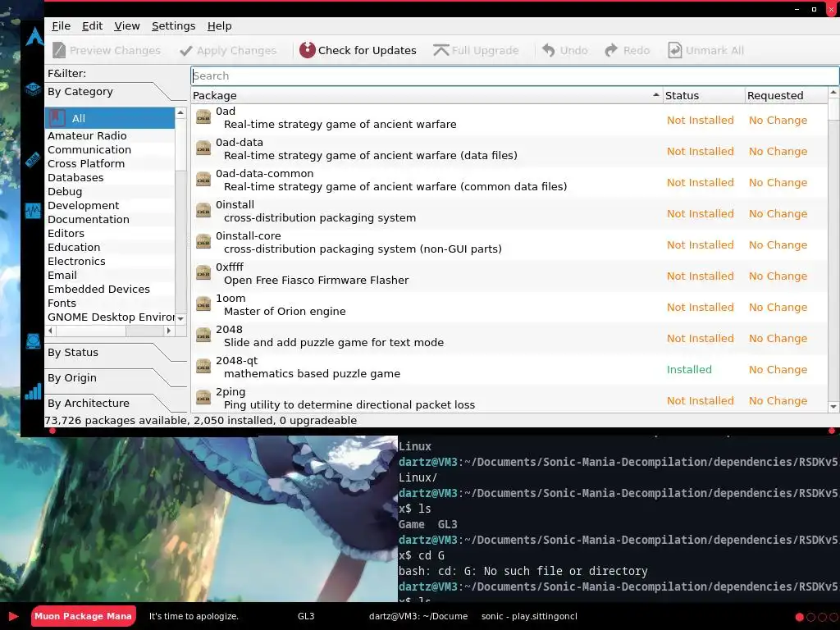
Task: Select the Fonts category
Action: tap(110, 303)
